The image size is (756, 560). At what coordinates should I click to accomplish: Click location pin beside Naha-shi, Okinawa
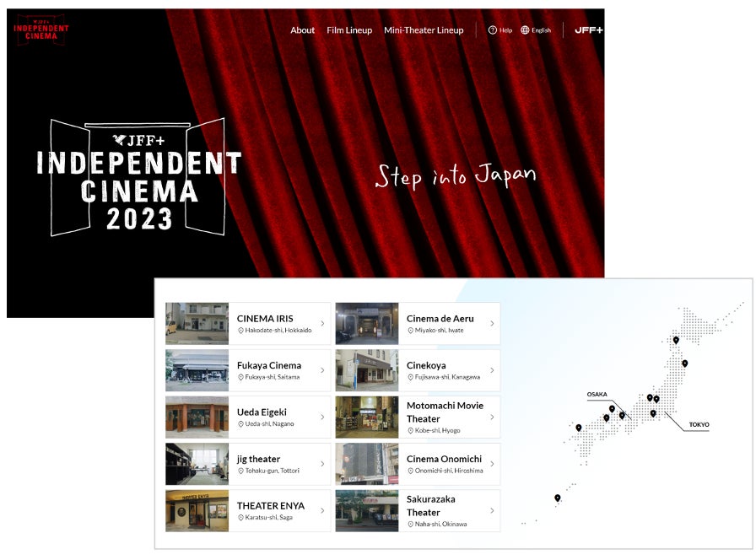[410, 524]
